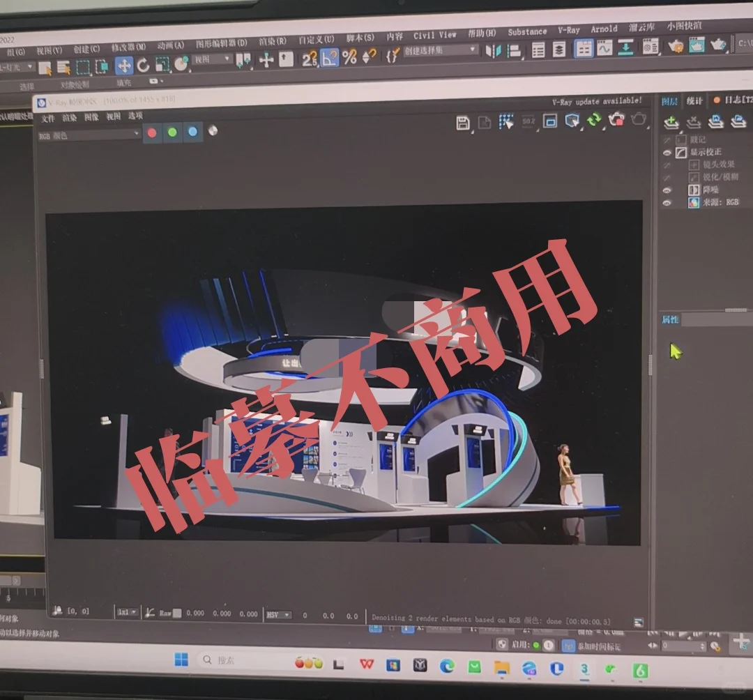Click the Align tool icon
This screenshot has height=700, width=753.
tap(515, 51)
